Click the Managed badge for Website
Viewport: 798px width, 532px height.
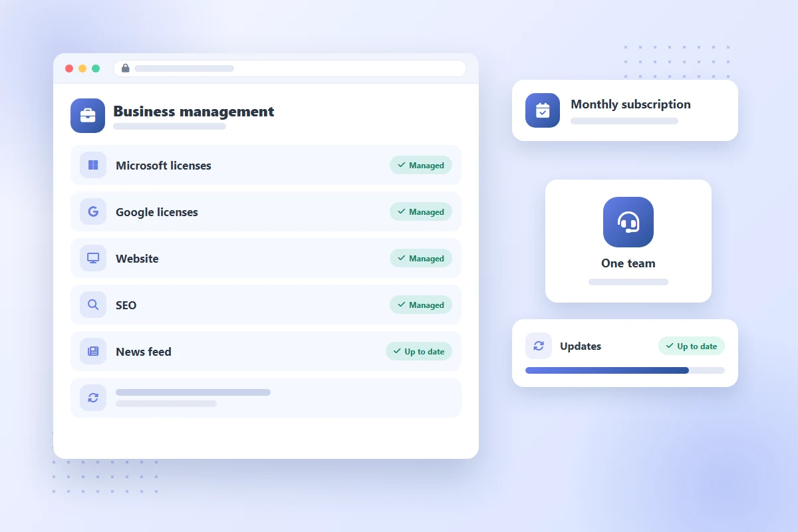coord(421,258)
